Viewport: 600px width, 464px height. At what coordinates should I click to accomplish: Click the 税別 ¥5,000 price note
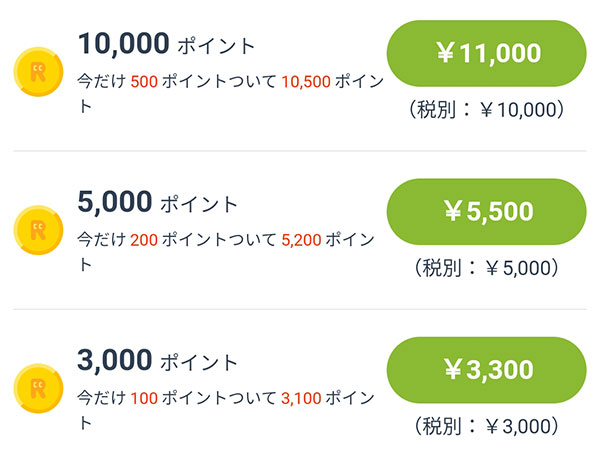(486, 268)
